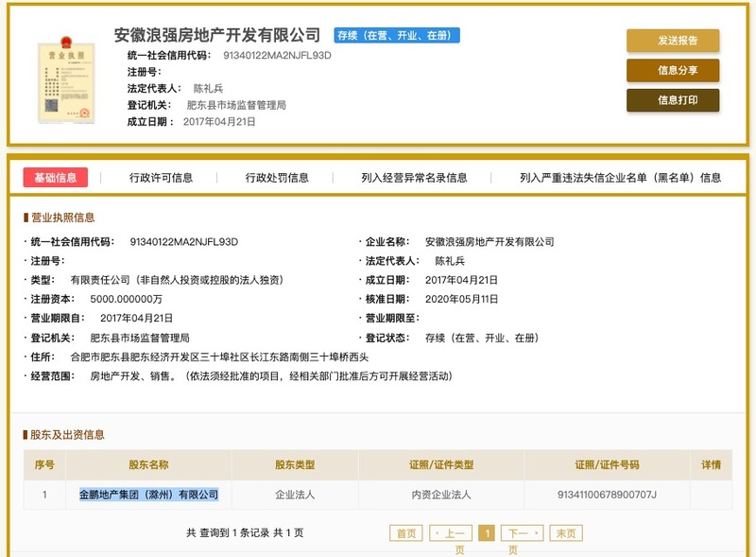Go to next page with 下一页
The image size is (756, 557).
(x=523, y=532)
